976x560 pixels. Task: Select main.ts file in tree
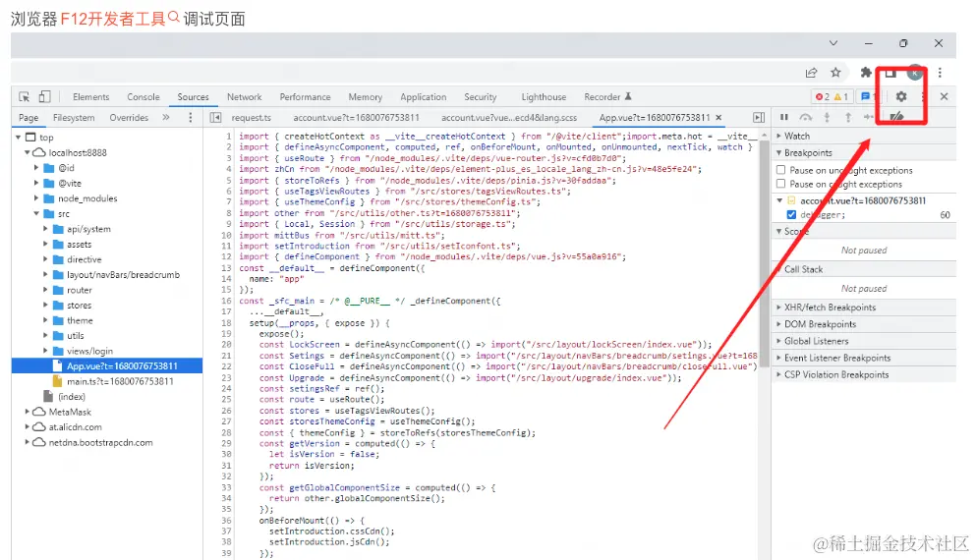coord(120,381)
